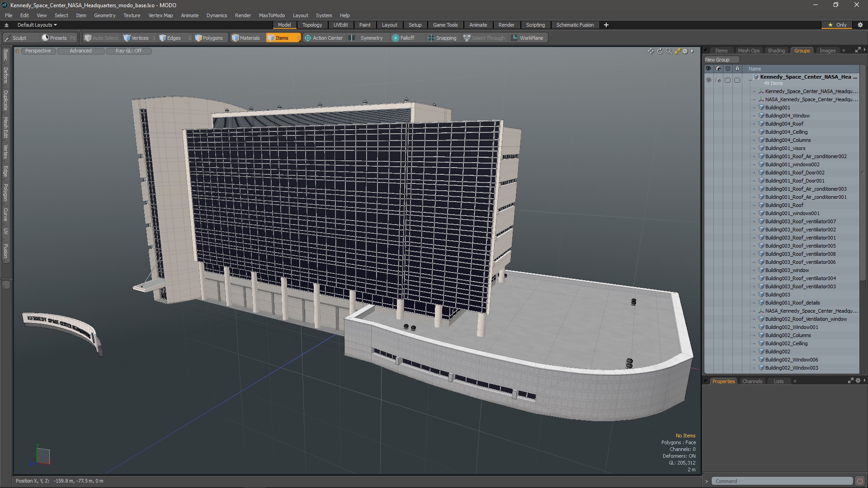This screenshot has width=868, height=488.
Task: Add a tab next to Lists
Action: pos(794,381)
